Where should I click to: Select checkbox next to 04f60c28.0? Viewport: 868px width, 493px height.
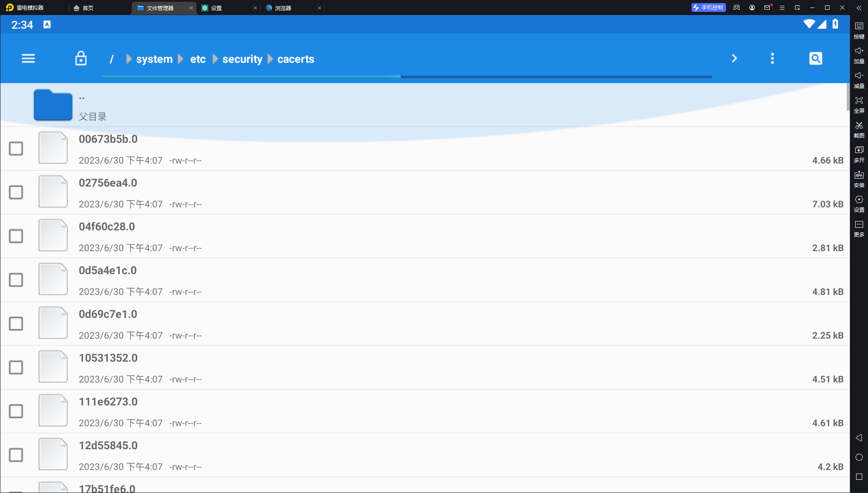16,236
